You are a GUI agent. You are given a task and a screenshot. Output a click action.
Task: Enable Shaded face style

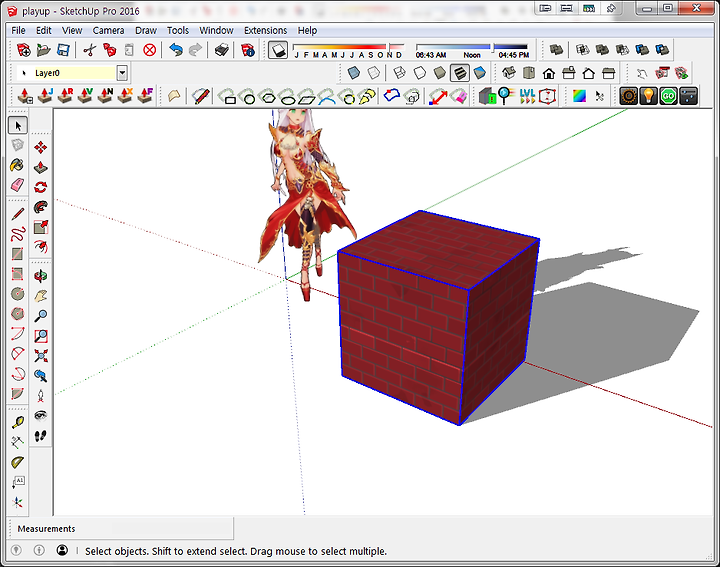click(x=440, y=73)
